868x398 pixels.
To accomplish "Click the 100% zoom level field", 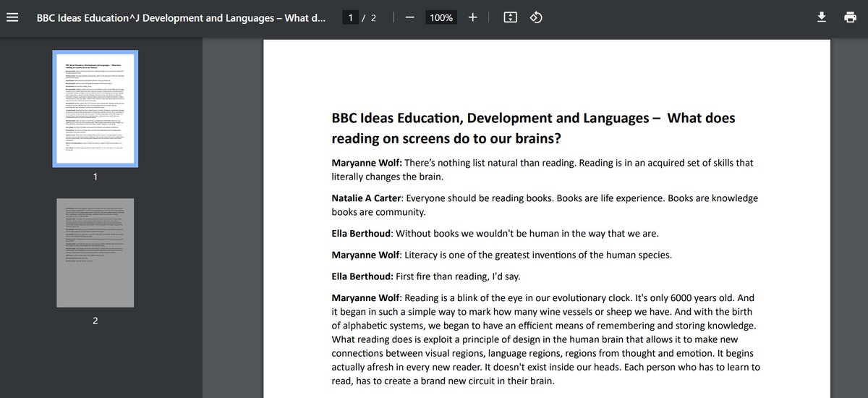I will click(441, 17).
